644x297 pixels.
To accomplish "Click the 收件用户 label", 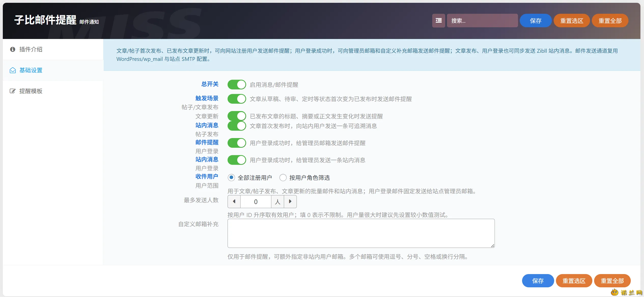I will click(x=207, y=177).
